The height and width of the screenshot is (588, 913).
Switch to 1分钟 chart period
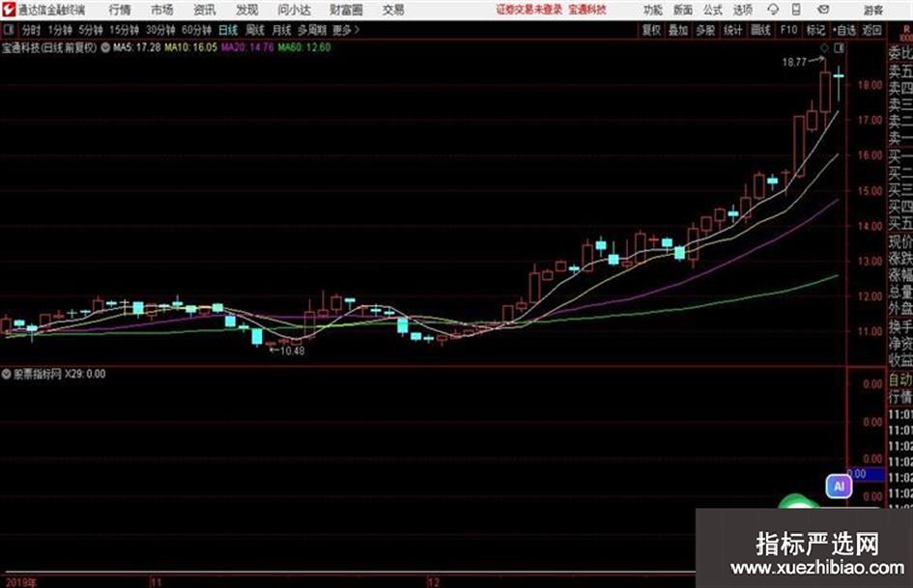coord(60,30)
